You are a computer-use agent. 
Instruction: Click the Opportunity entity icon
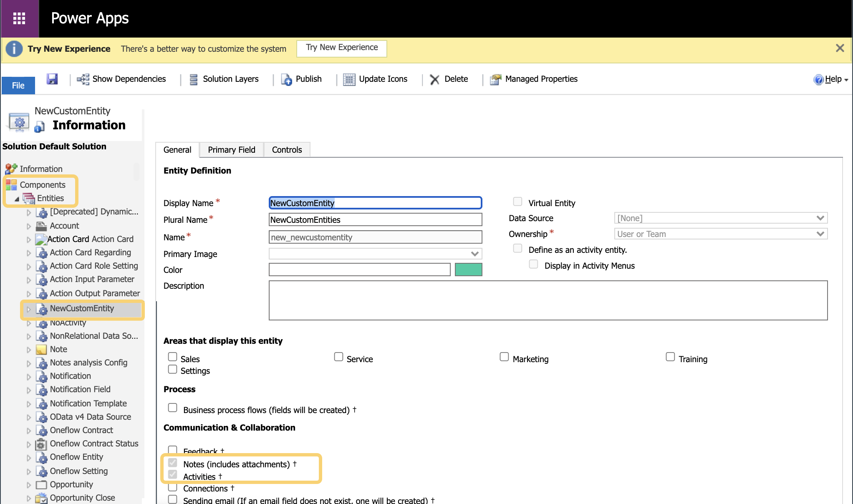coord(41,485)
